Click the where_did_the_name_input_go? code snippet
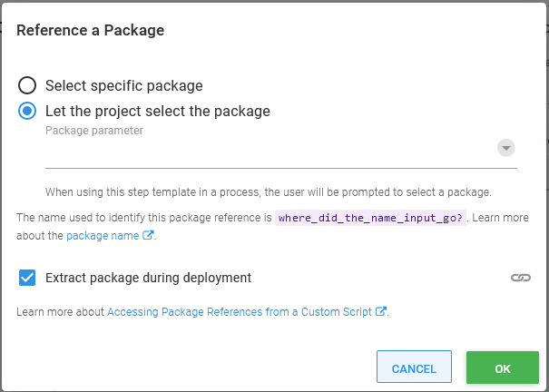 [370, 218]
